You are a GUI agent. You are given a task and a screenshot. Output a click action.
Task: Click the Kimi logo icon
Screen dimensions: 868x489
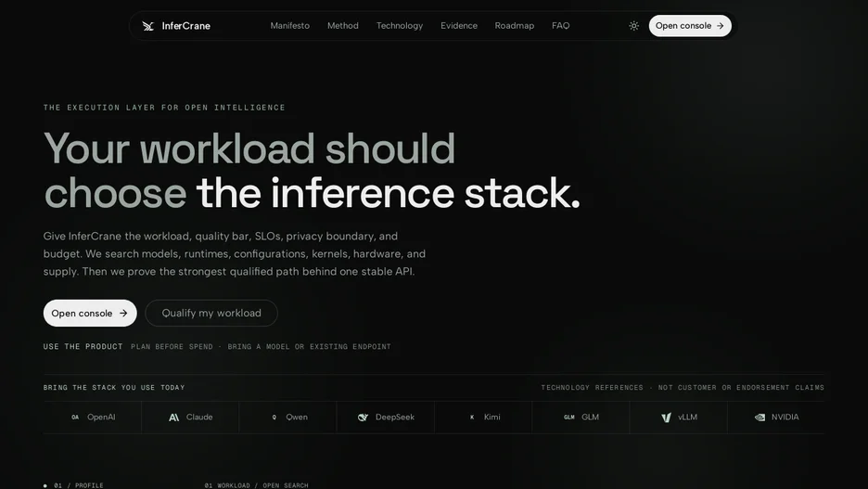pyautogui.click(x=472, y=417)
